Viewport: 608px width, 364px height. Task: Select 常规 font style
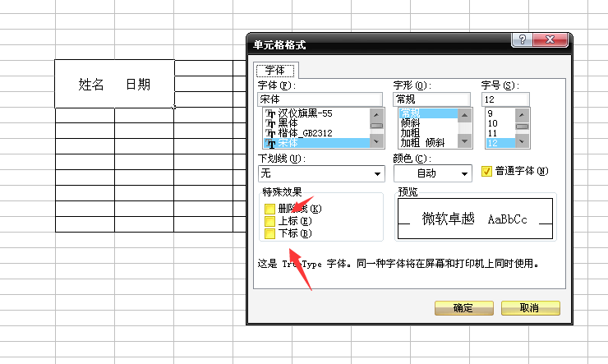(x=428, y=113)
